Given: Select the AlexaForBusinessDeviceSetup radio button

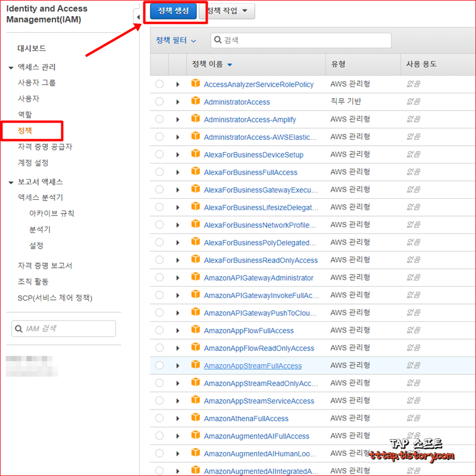Looking at the screenshot, I should [x=159, y=155].
